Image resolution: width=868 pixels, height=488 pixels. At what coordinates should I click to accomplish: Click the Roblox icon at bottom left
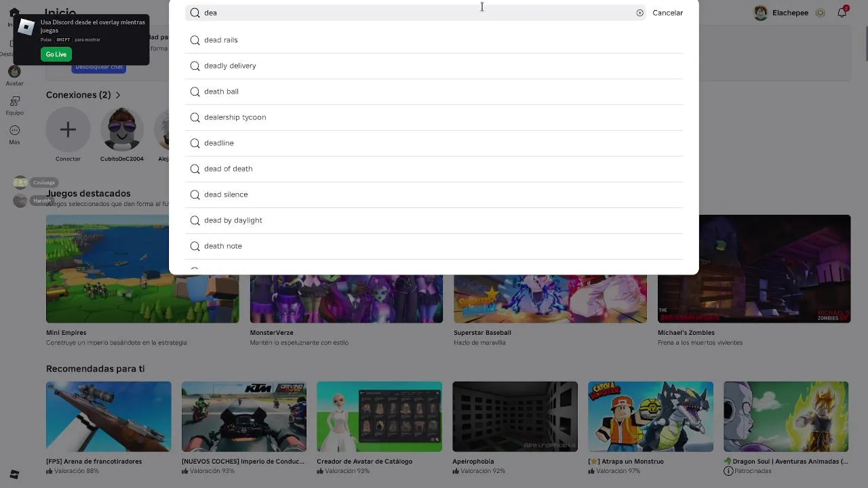click(14, 474)
